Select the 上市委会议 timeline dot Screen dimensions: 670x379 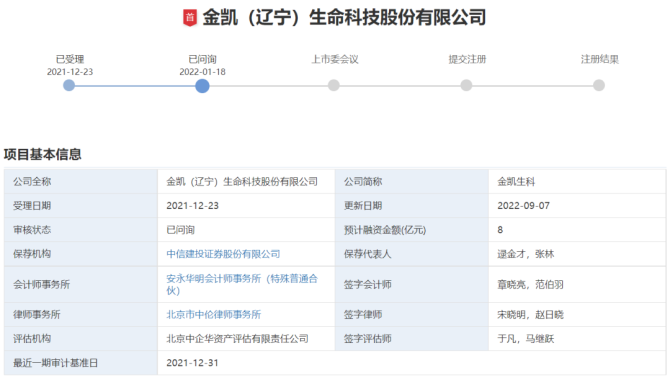point(334,85)
